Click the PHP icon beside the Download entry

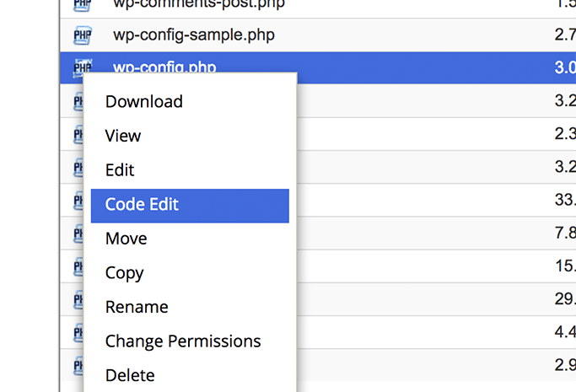(x=78, y=101)
